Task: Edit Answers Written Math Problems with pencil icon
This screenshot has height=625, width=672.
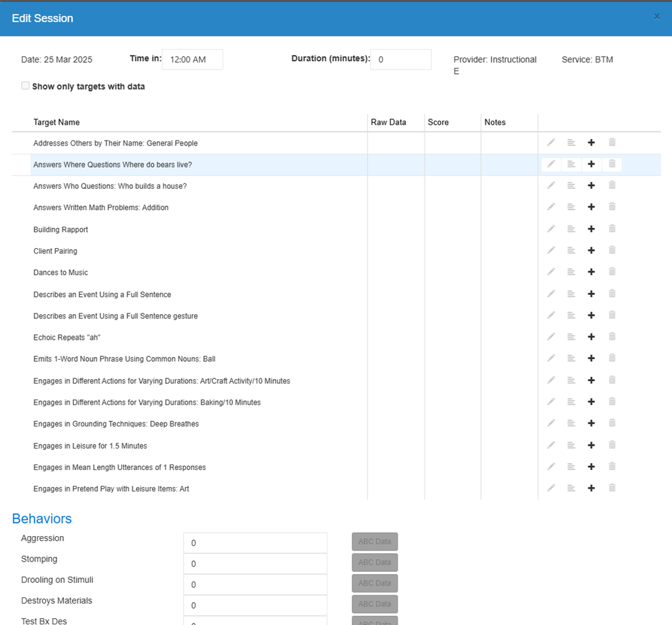Action: pos(551,207)
